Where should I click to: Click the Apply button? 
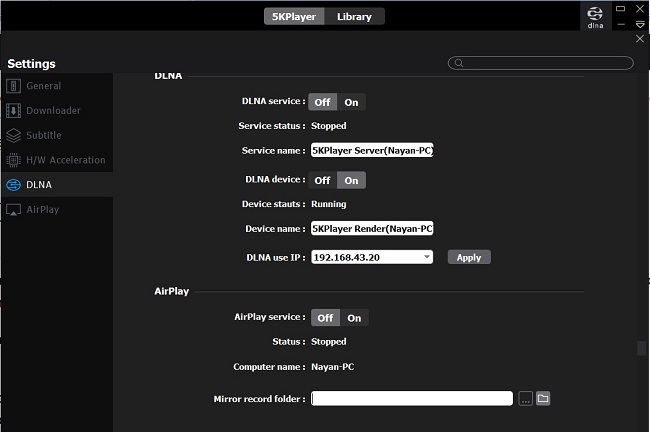(469, 257)
